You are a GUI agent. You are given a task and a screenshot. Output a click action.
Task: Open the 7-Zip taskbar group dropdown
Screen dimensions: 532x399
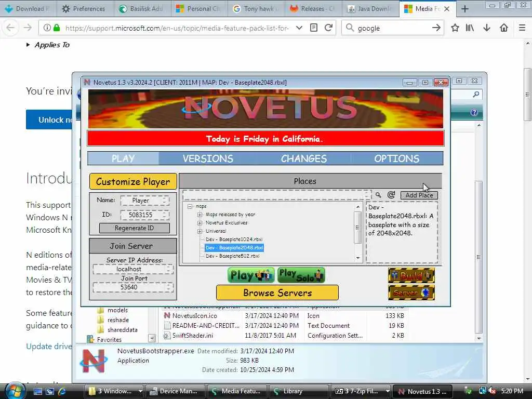[387, 391]
